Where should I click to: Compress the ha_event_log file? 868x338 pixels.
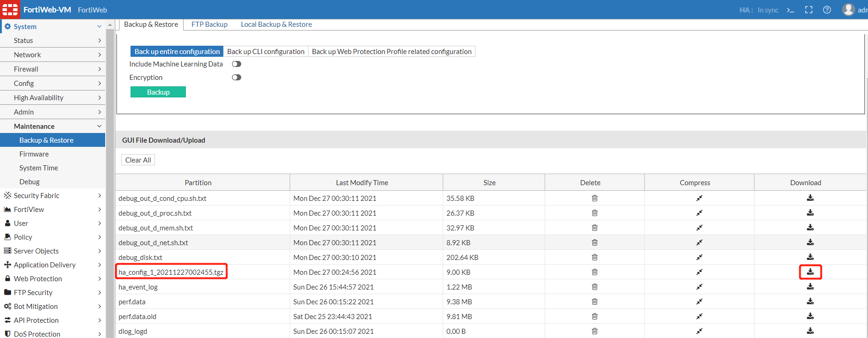pyautogui.click(x=699, y=287)
